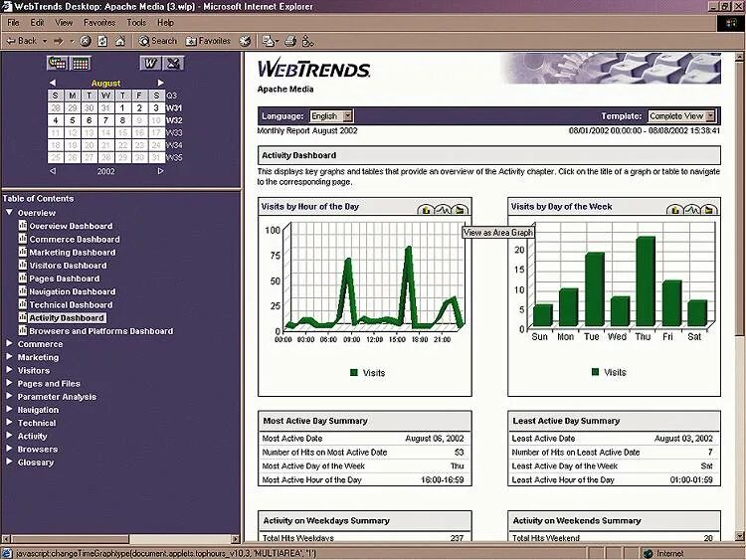
Task: Click the first calendar view icon above August
Action: tap(57, 63)
